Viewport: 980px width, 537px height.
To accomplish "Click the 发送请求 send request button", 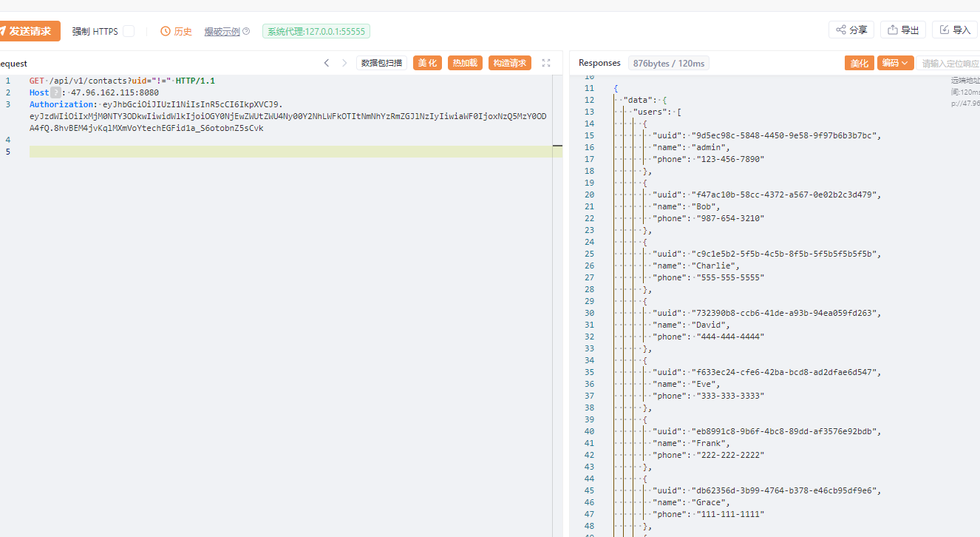I will coord(30,31).
